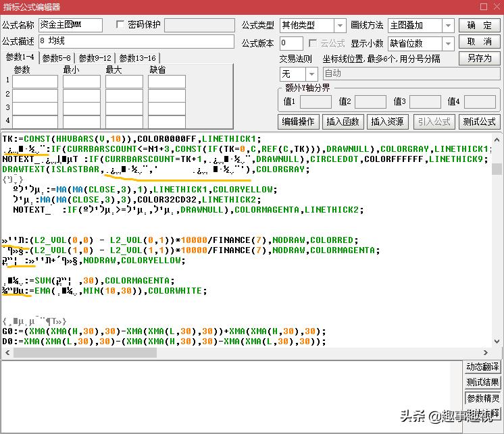Enable the 密码保护 checkbox
Screen dimensions: 504x434
coord(121,25)
